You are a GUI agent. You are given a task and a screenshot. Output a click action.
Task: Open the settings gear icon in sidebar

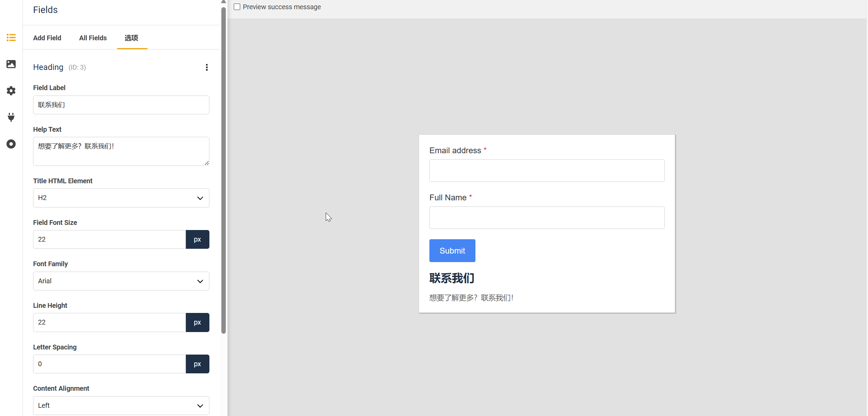pos(11,91)
